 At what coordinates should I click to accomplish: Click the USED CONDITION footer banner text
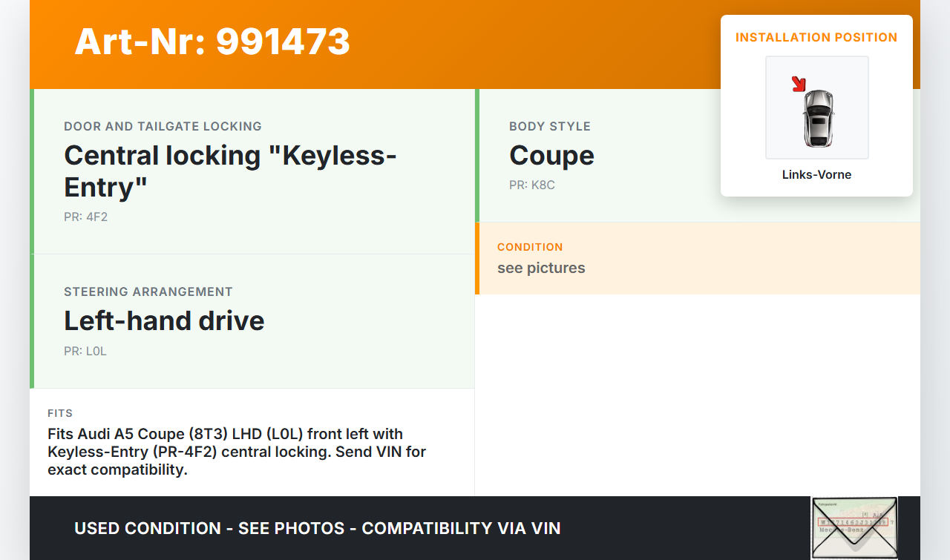click(x=317, y=528)
